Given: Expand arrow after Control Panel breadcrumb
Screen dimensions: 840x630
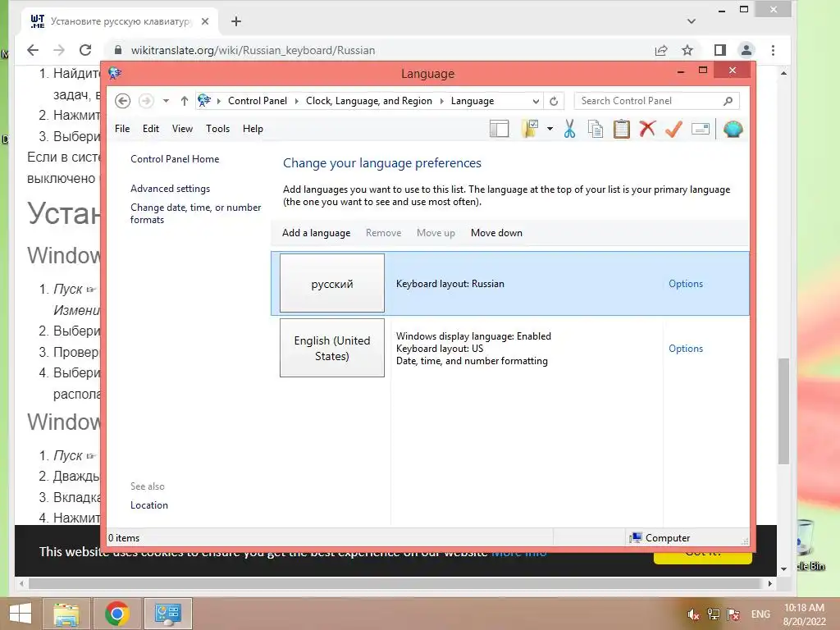Looking at the screenshot, I should 296,101.
